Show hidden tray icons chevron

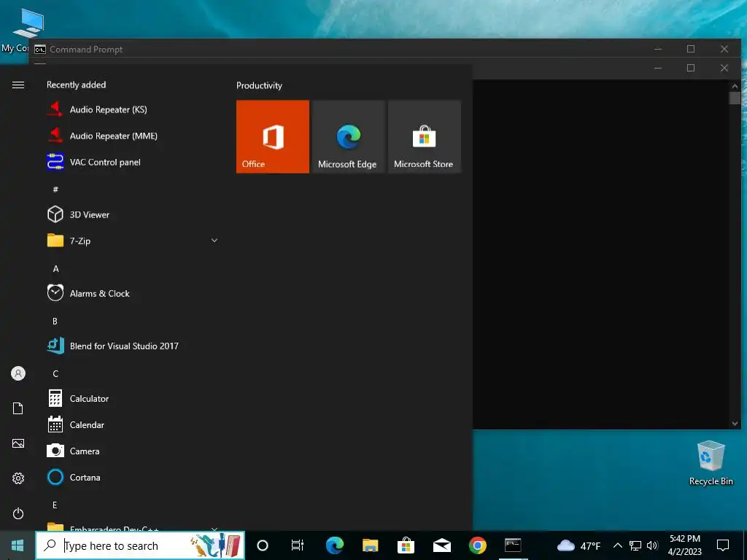pyautogui.click(x=617, y=545)
